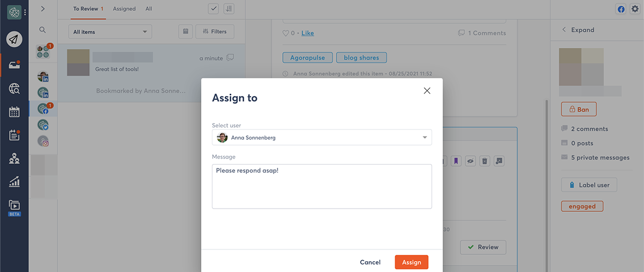Select the Instagram profile avatar
Viewport: 644px width, 272px height.
(x=43, y=141)
